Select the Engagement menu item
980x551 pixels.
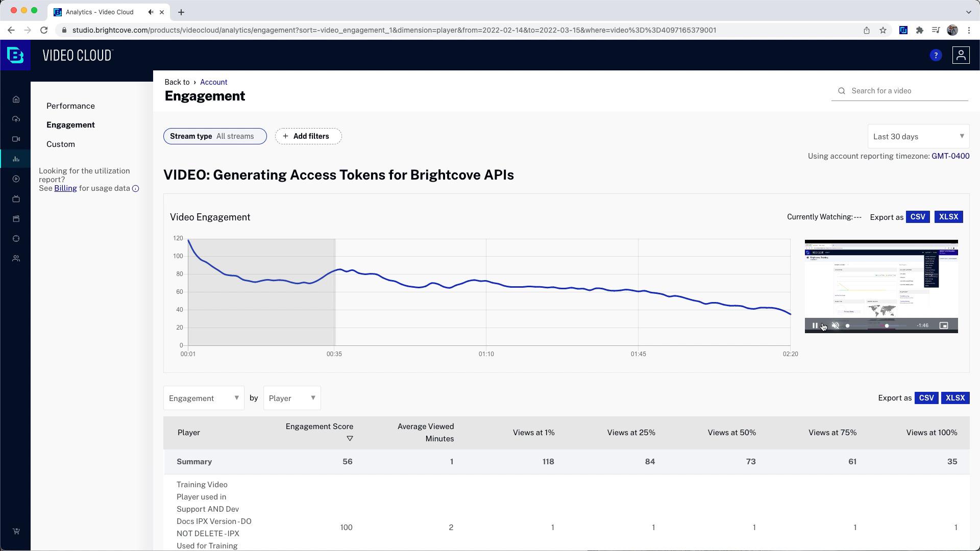tap(70, 125)
